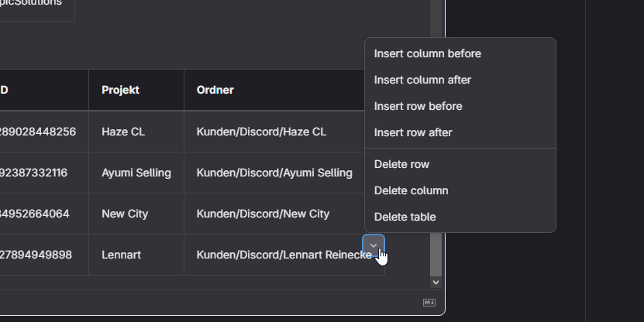
Task: Click the Lennart project cell
Action: [x=122, y=254]
